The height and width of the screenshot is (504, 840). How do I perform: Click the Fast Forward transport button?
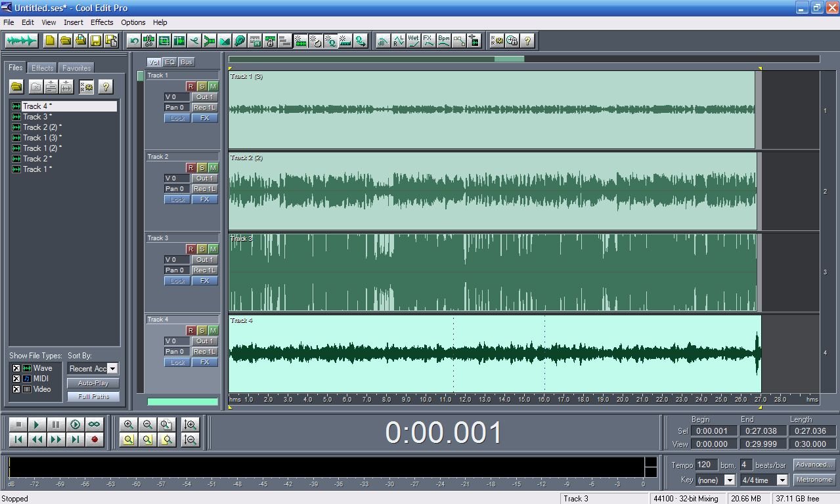[x=56, y=440]
